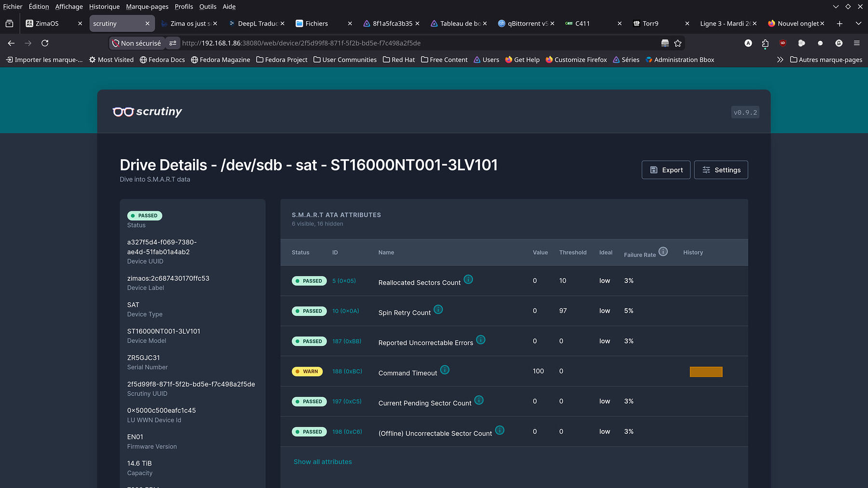This screenshot has height=488, width=868.
Task: Open Red Hat bookmark folder
Action: 399,60
